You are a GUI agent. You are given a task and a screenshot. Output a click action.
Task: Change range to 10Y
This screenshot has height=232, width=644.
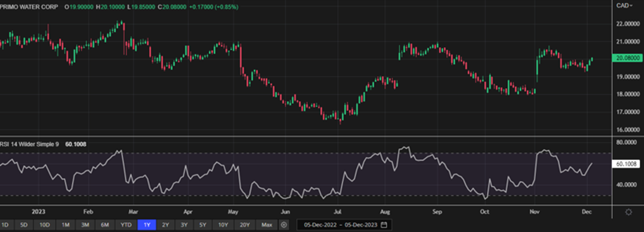click(223, 225)
